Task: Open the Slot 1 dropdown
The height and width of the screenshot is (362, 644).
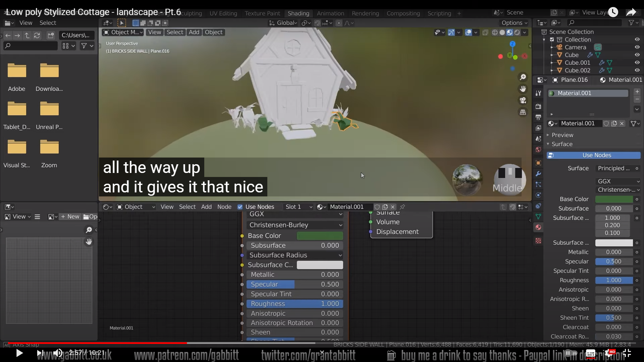Action: [299, 207]
